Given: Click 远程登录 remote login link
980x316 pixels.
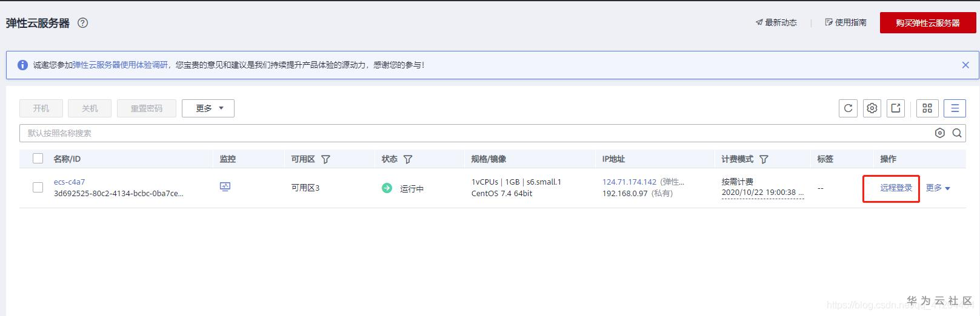Looking at the screenshot, I should [x=896, y=188].
